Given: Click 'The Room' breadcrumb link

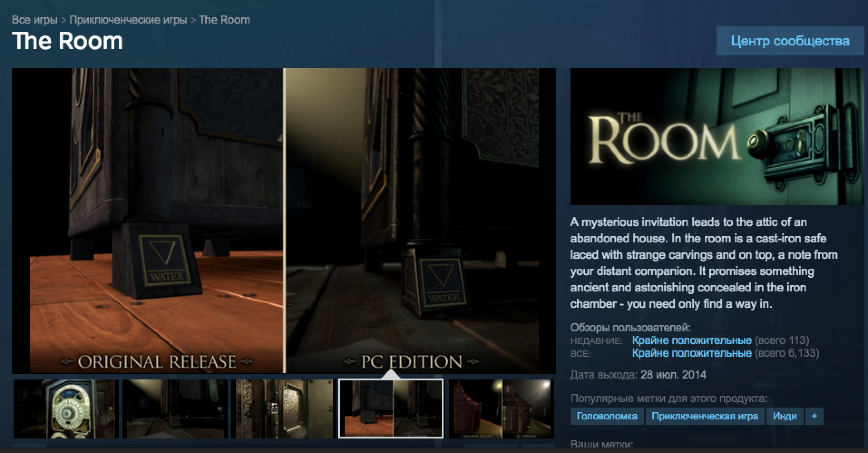Looking at the screenshot, I should pyautogui.click(x=224, y=20).
